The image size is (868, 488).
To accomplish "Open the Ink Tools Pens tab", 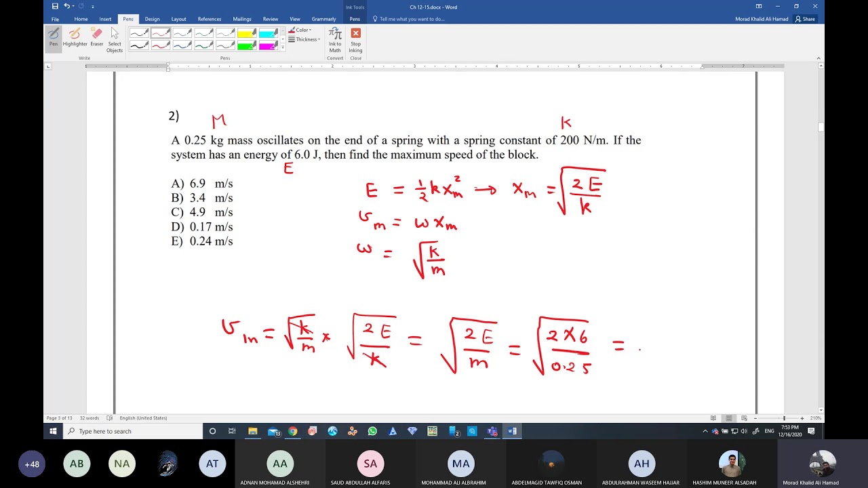I will point(355,19).
